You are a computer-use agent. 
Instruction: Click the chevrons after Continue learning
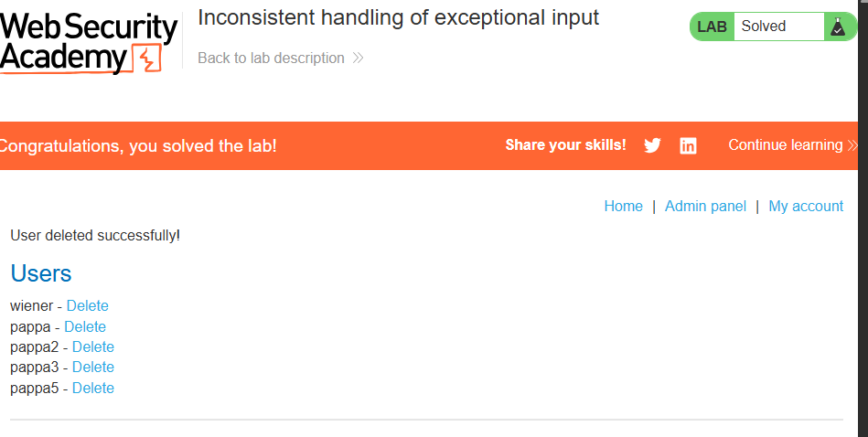[852, 145]
